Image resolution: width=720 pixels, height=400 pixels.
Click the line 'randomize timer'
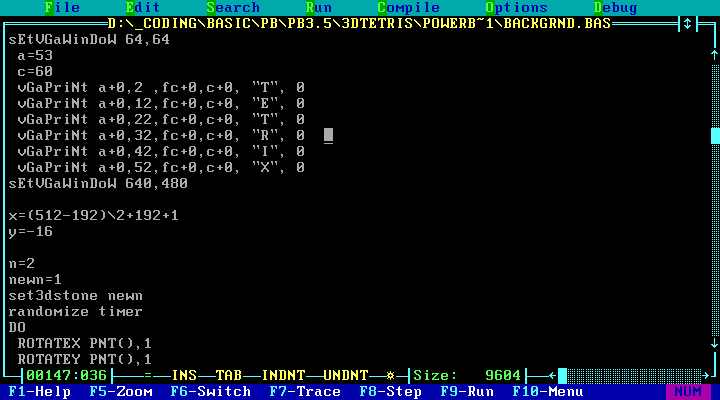(76, 312)
